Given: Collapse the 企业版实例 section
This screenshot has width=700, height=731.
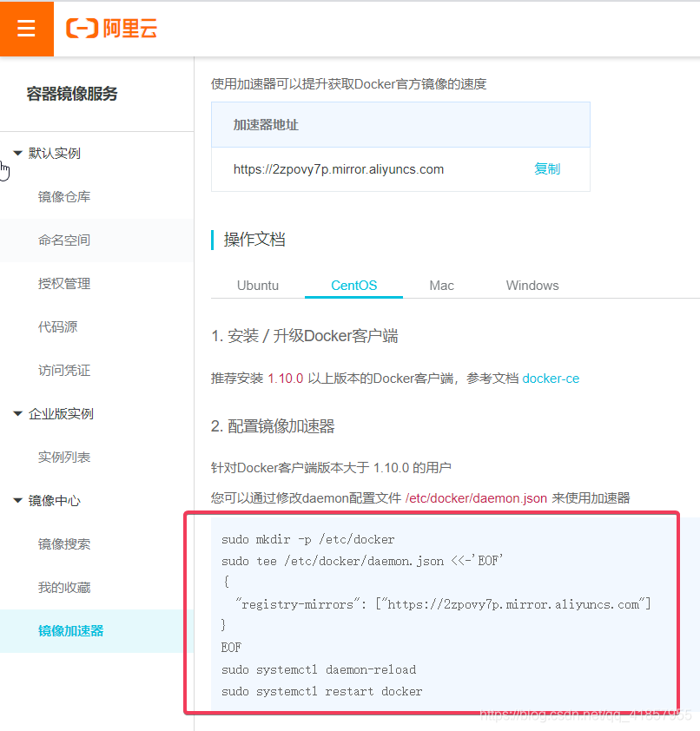Looking at the screenshot, I should click(17, 413).
